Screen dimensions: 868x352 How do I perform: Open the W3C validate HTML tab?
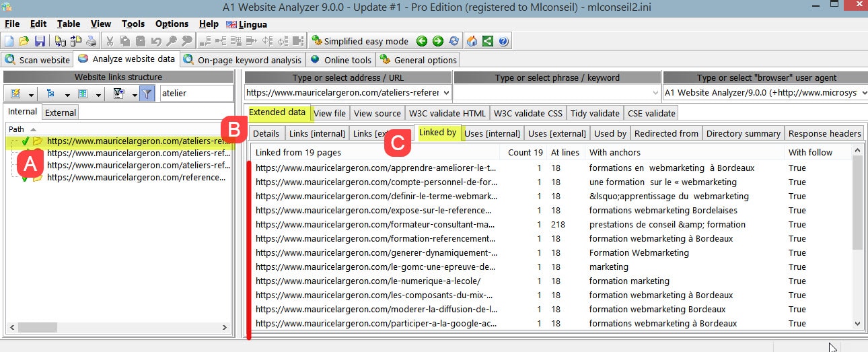447,113
